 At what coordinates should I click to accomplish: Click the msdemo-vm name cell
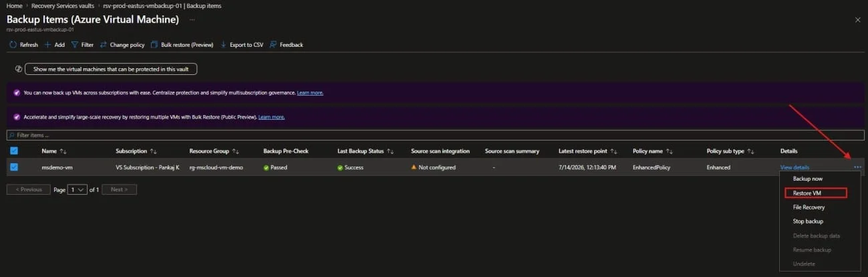56,167
